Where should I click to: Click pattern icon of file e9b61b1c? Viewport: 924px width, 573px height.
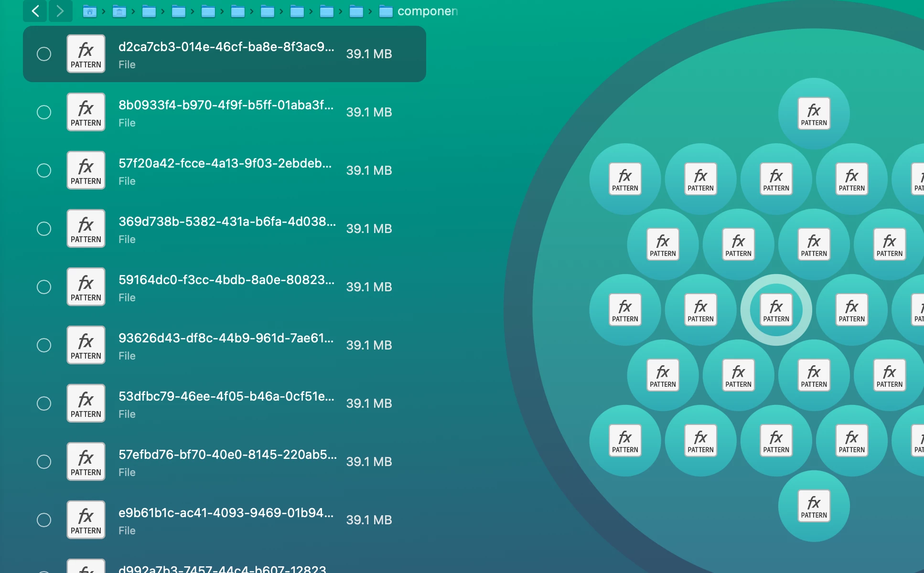click(x=86, y=520)
